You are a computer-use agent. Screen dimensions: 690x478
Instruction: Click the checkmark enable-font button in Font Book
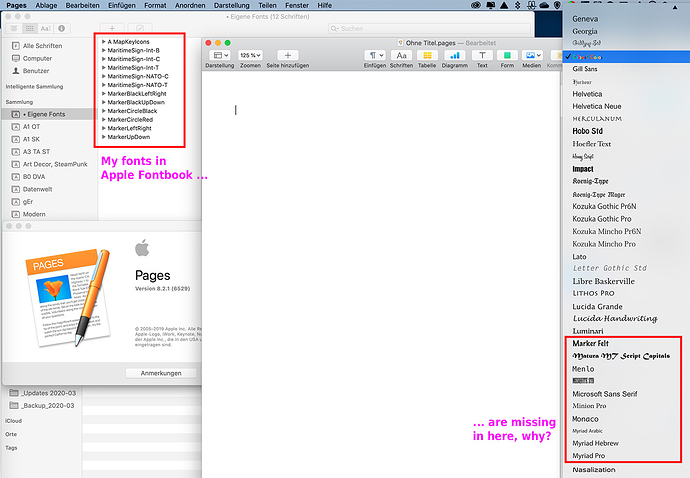pyautogui.click(x=140, y=29)
